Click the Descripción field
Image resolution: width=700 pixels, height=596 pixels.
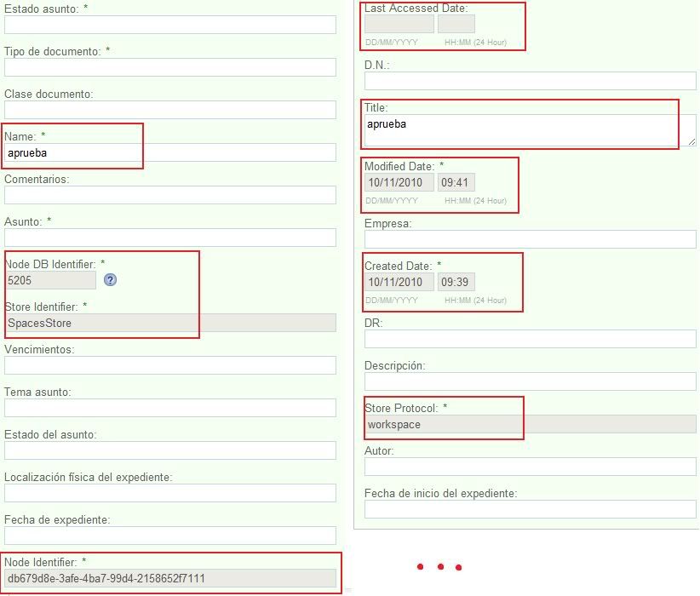tap(530, 381)
